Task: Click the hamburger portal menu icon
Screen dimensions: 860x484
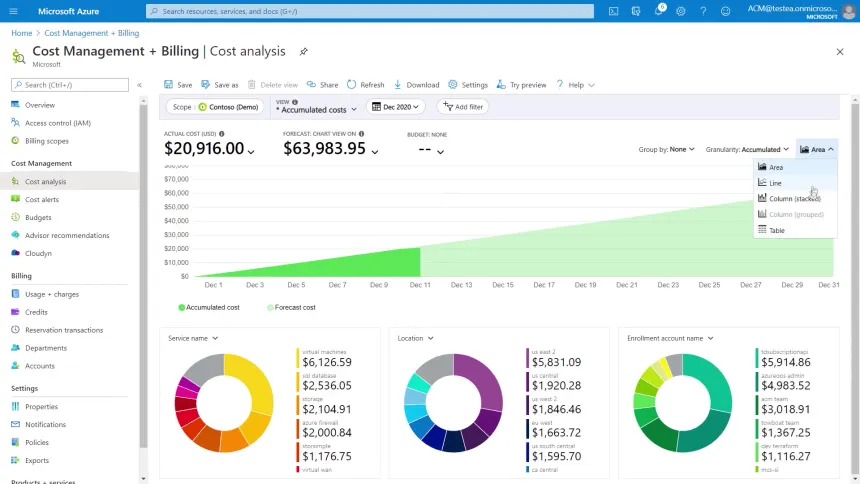Action: 15,11
